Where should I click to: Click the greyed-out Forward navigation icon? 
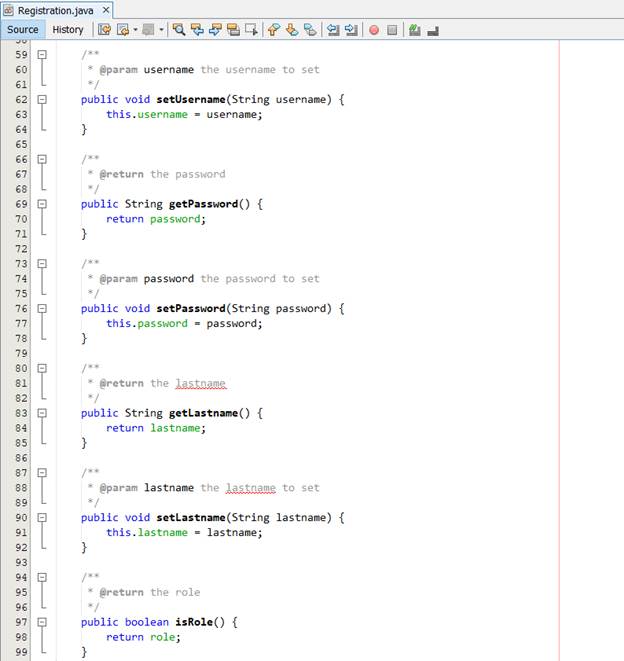pos(148,30)
